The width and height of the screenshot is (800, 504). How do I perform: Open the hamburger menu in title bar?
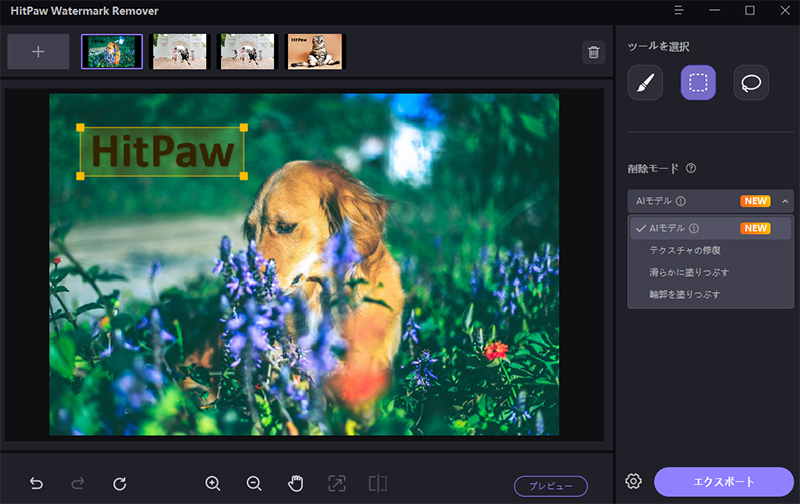679,10
